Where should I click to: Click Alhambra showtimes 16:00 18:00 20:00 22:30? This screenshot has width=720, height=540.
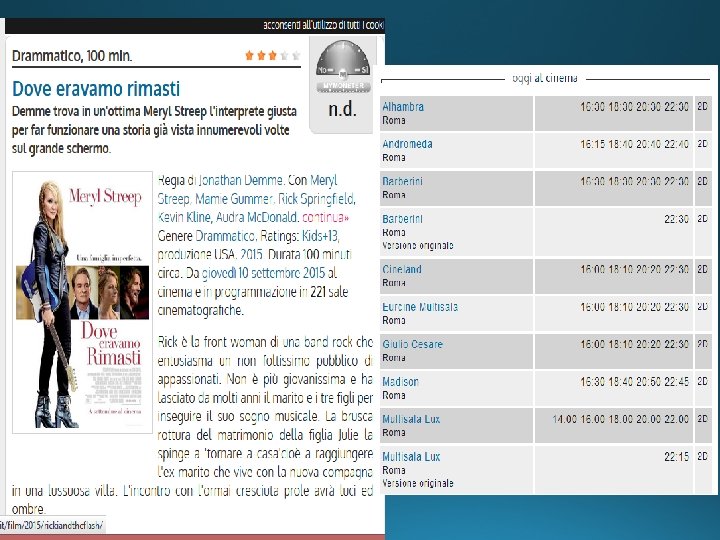(x=634, y=107)
